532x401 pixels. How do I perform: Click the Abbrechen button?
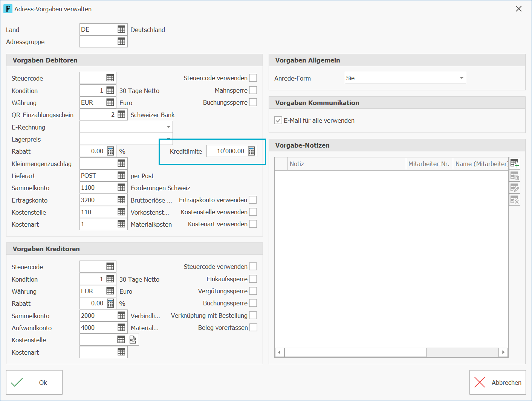click(x=497, y=382)
